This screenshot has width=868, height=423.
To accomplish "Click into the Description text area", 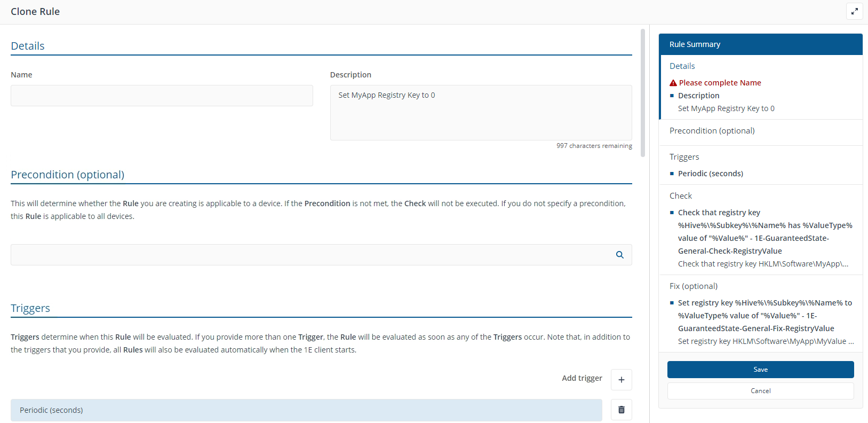I will coord(481,113).
